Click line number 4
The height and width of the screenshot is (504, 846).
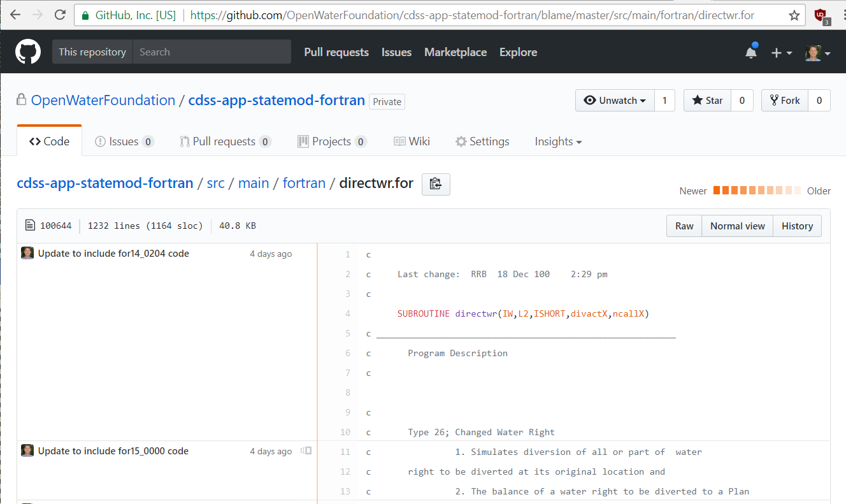pyautogui.click(x=348, y=313)
